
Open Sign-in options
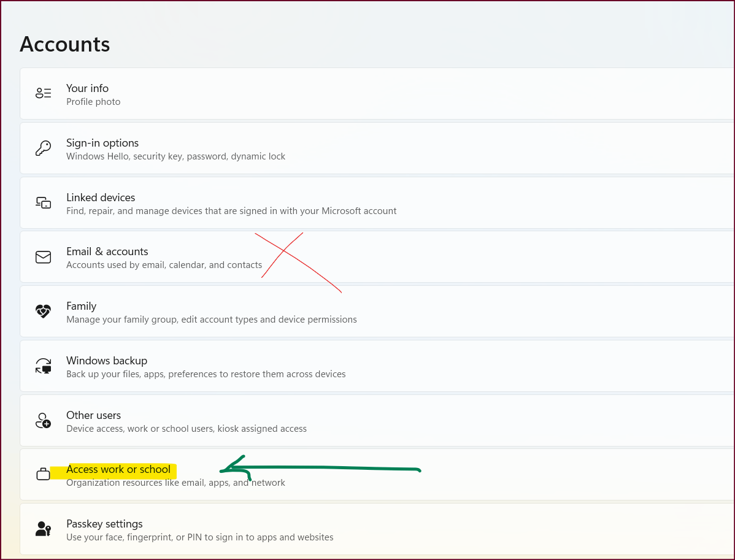pyautogui.click(x=377, y=148)
